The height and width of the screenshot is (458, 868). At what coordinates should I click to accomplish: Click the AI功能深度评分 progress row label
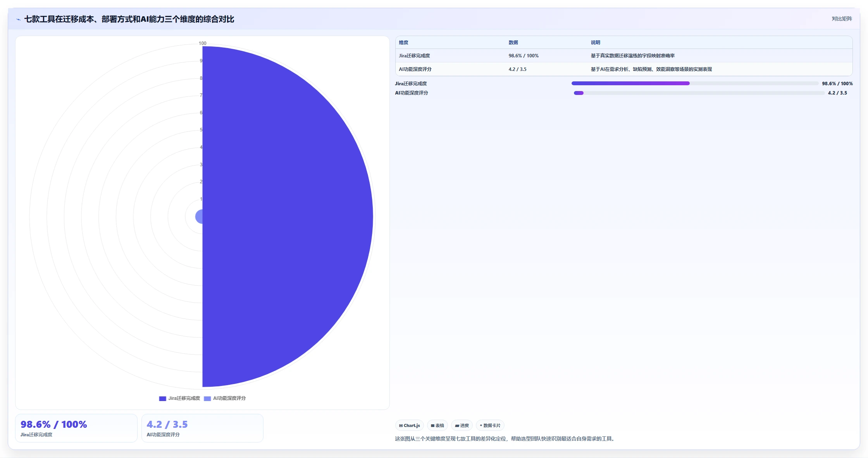pyautogui.click(x=412, y=93)
